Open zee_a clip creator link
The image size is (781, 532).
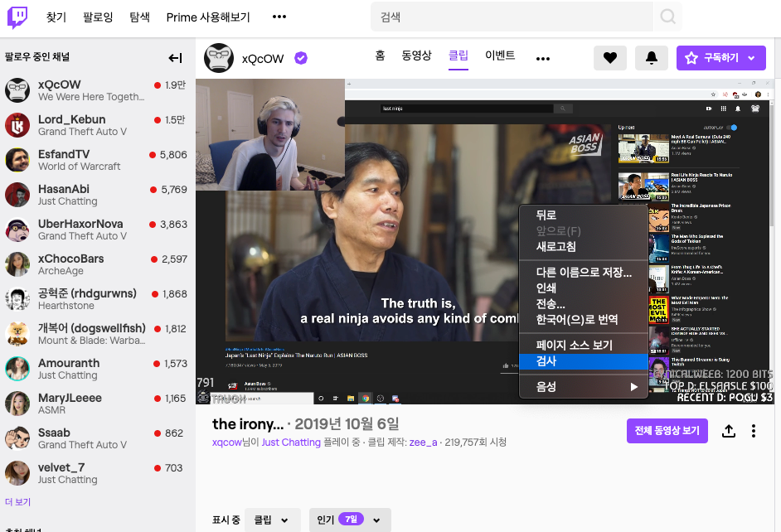coord(423,443)
